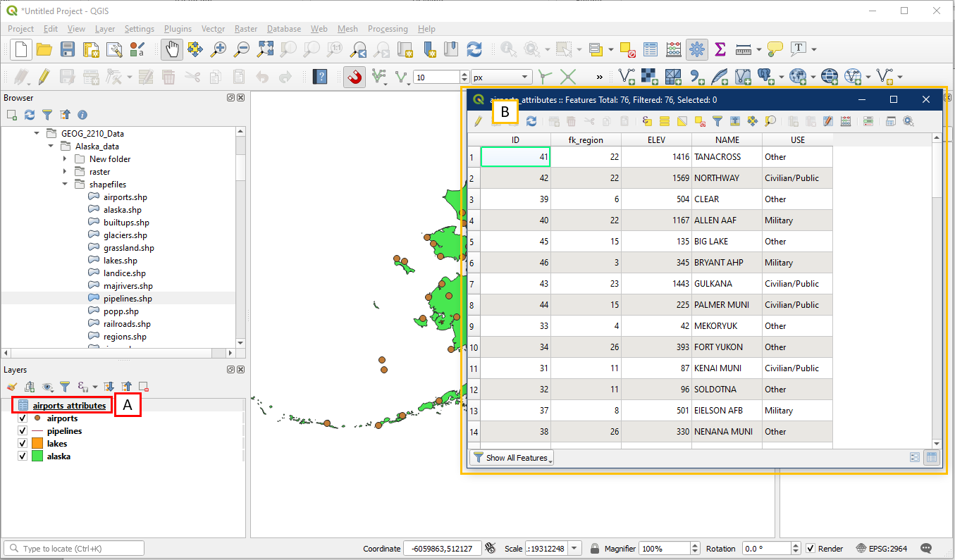Image resolution: width=955 pixels, height=560 pixels.
Task: Open the Vector menu
Action: point(213,29)
